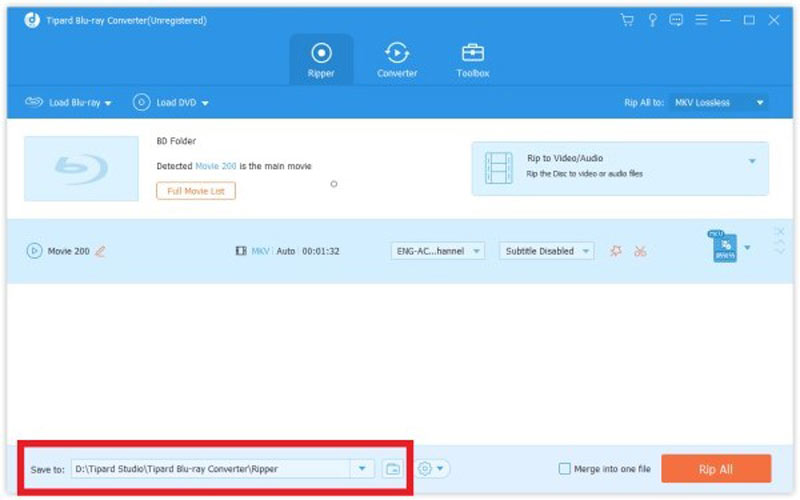Image resolution: width=800 pixels, height=500 pixels.
Task: Click the key register icon
Action: pyautogui.click(x=651, y=19)
